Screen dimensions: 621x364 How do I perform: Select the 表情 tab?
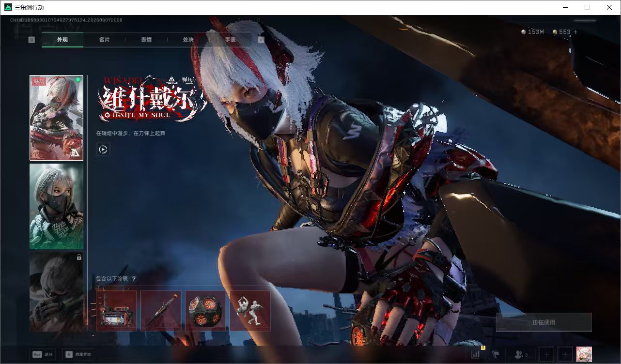coord(146,40)
